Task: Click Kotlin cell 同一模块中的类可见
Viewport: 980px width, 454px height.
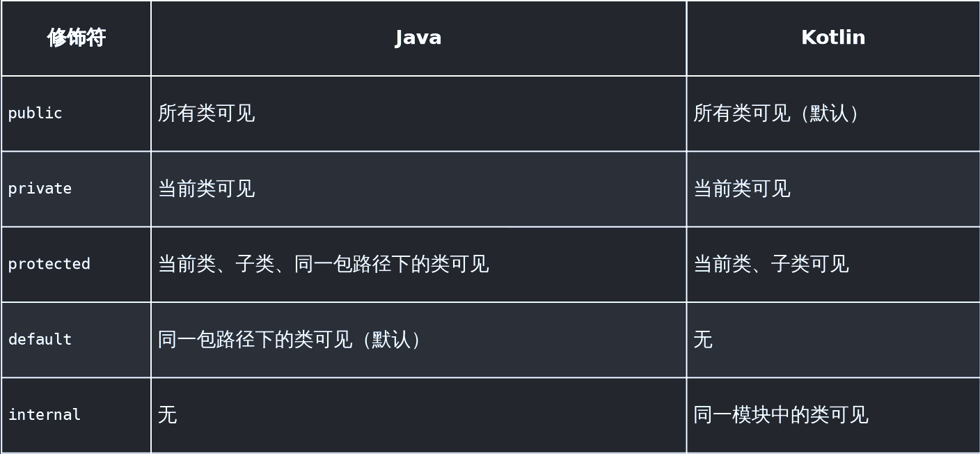Action: click(833, 415)
